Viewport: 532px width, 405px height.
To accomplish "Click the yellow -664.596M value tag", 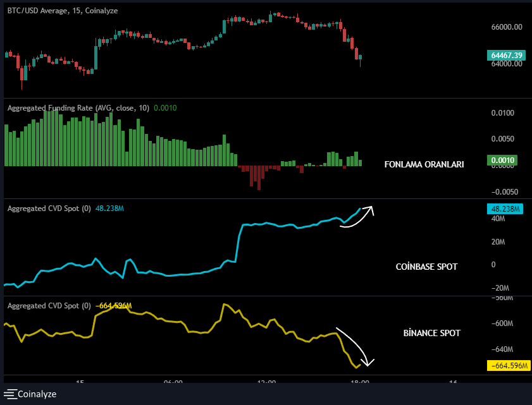I will tap(507, 365).
